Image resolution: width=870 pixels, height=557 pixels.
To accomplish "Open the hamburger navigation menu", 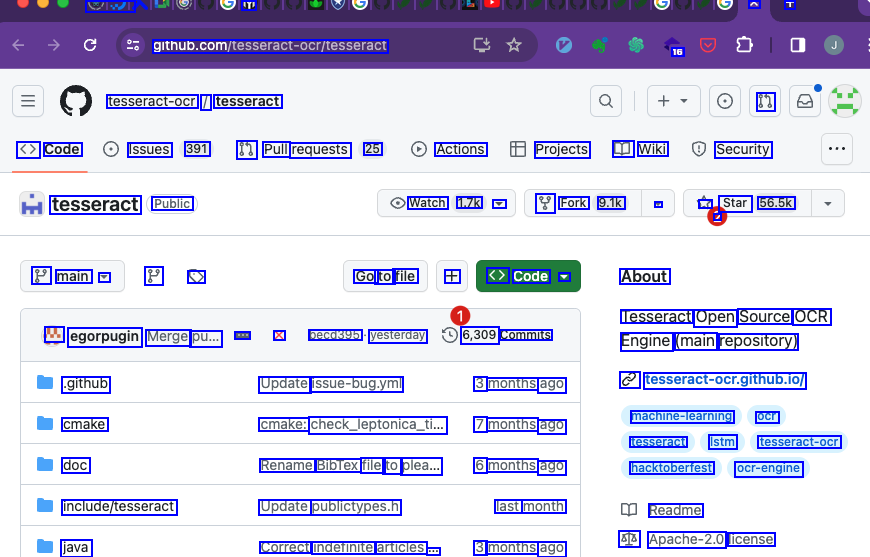I will tap(28, 101).
